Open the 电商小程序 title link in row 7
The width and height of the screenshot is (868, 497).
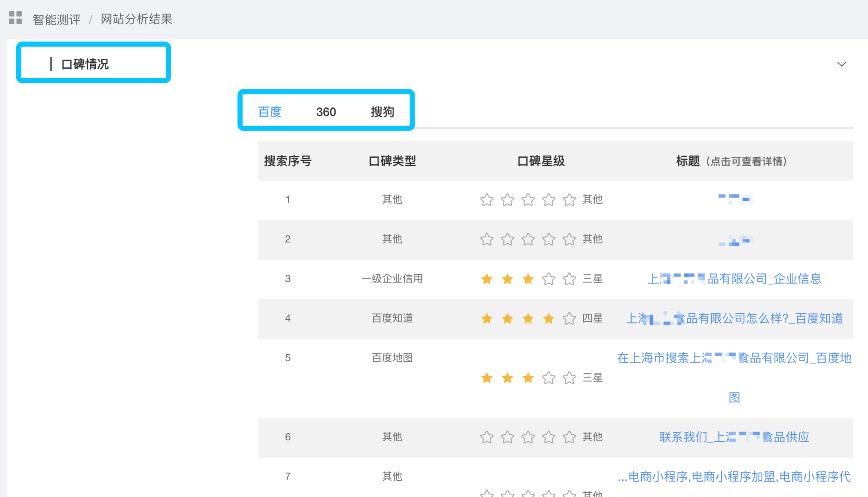tap(734, 477)
